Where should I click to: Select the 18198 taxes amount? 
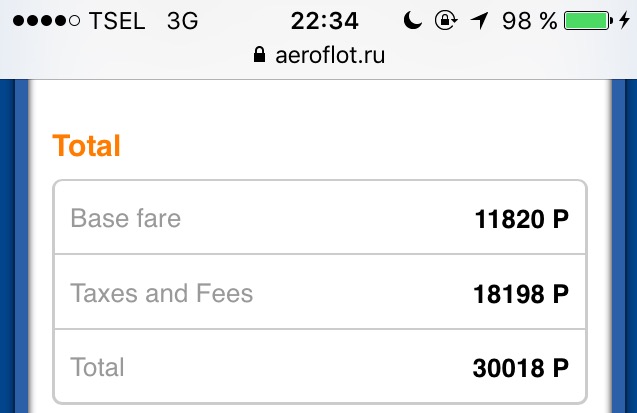(x=520, y=294)
